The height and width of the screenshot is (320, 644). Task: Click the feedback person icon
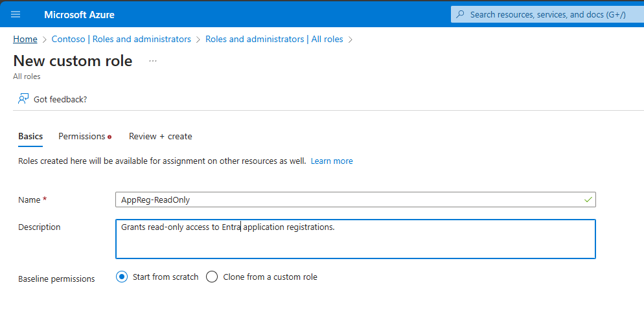pyautogui.click(x=23, y=99)
